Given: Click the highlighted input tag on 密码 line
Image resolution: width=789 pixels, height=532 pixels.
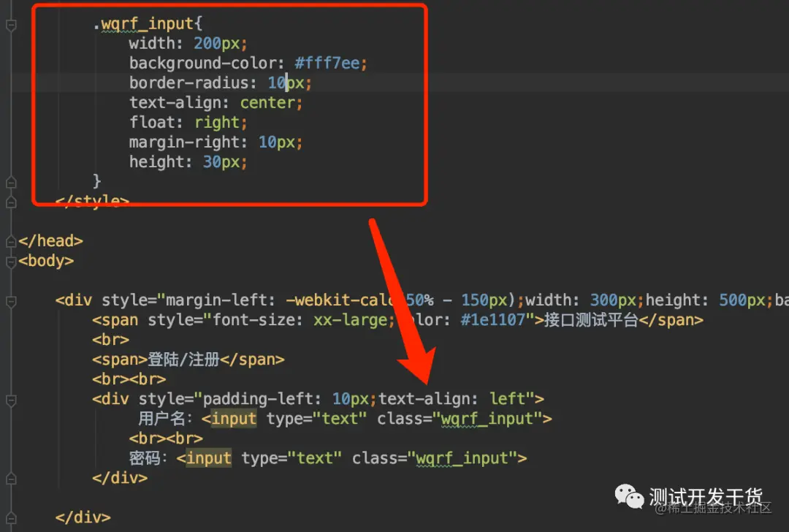Looking at the screenshot, I should 209,458.
